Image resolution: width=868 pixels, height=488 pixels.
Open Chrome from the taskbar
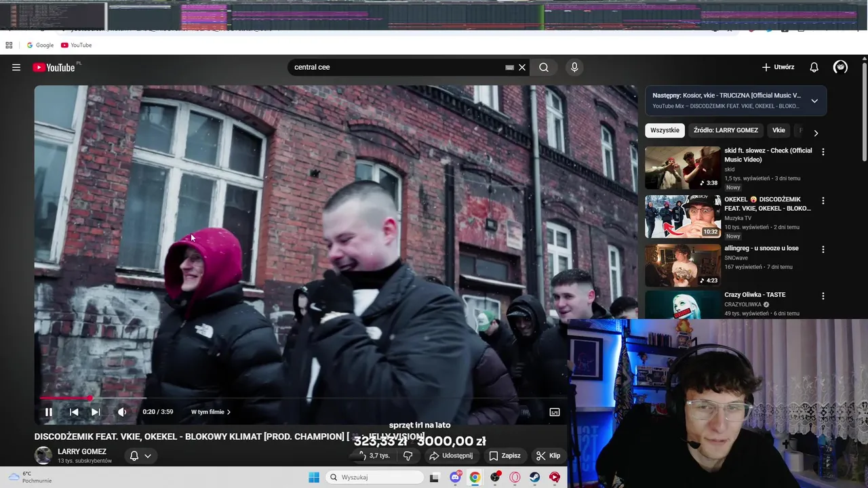[475, 477]
